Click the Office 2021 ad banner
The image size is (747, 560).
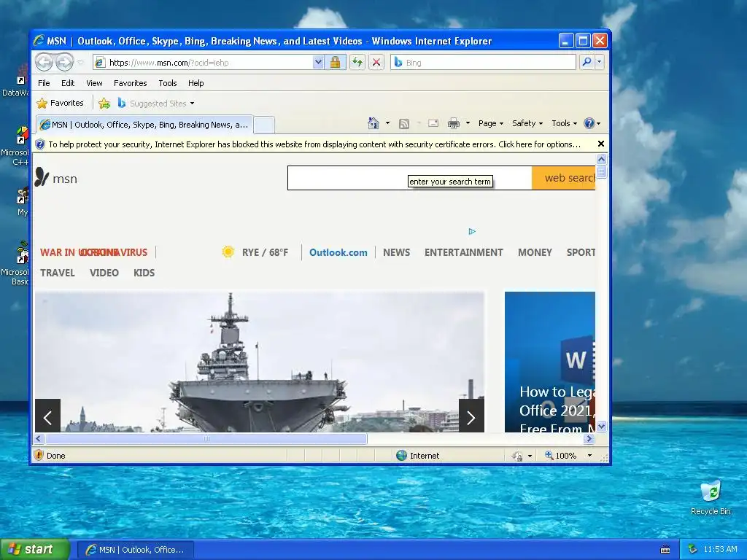click(x=550, y=362)
